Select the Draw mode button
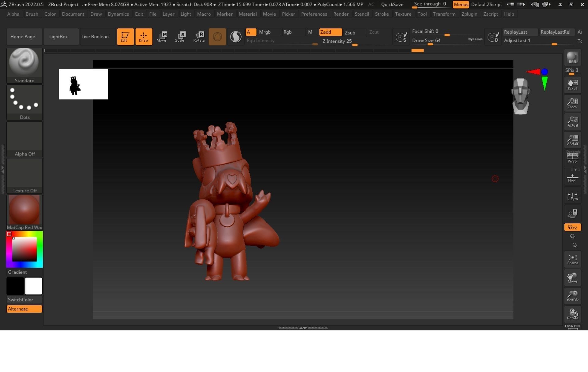Screen dimensions: 588x372 click(144, 37)
